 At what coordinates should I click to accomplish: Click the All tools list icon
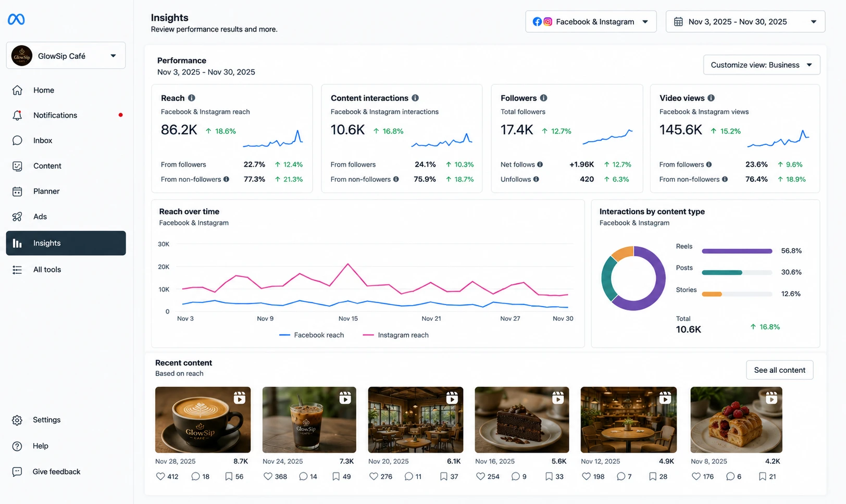[17, 270]
